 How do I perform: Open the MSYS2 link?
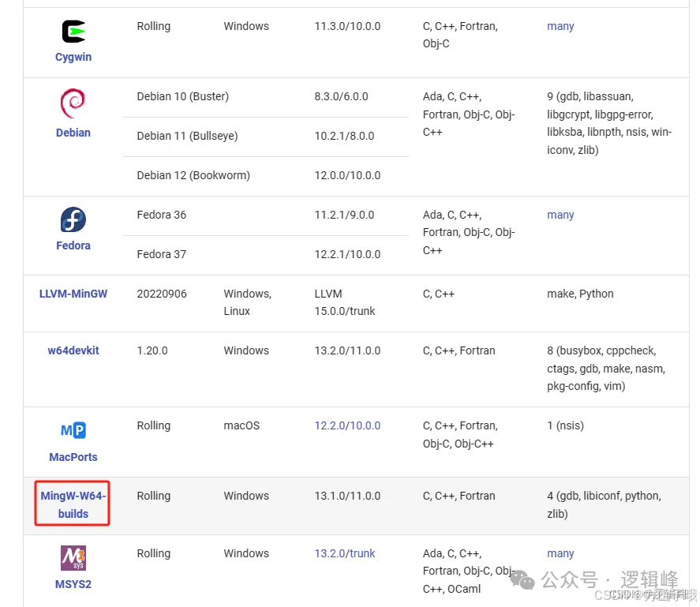click(73, 584)
